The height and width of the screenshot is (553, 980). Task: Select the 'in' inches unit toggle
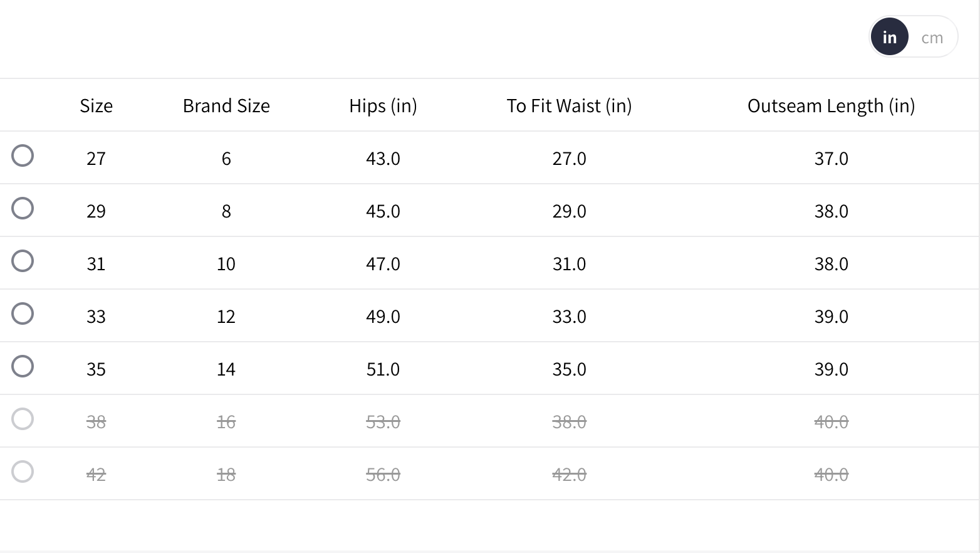pos(889,38)
